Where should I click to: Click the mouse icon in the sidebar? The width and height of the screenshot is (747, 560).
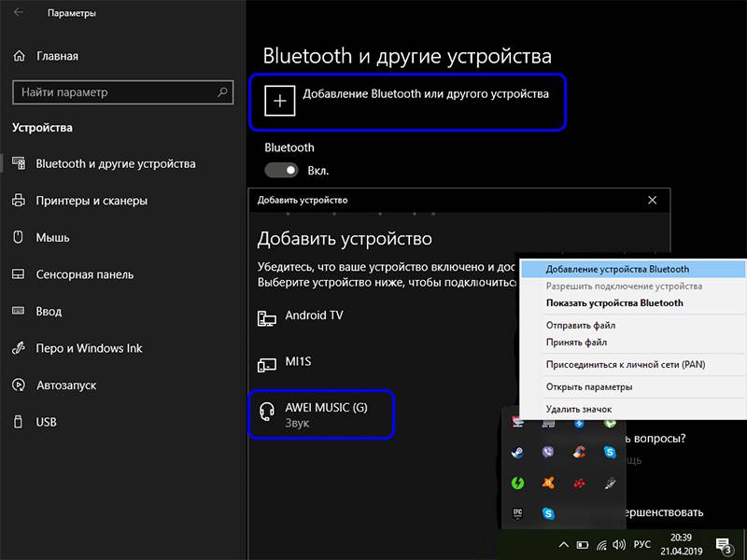[x=18, y=237]
